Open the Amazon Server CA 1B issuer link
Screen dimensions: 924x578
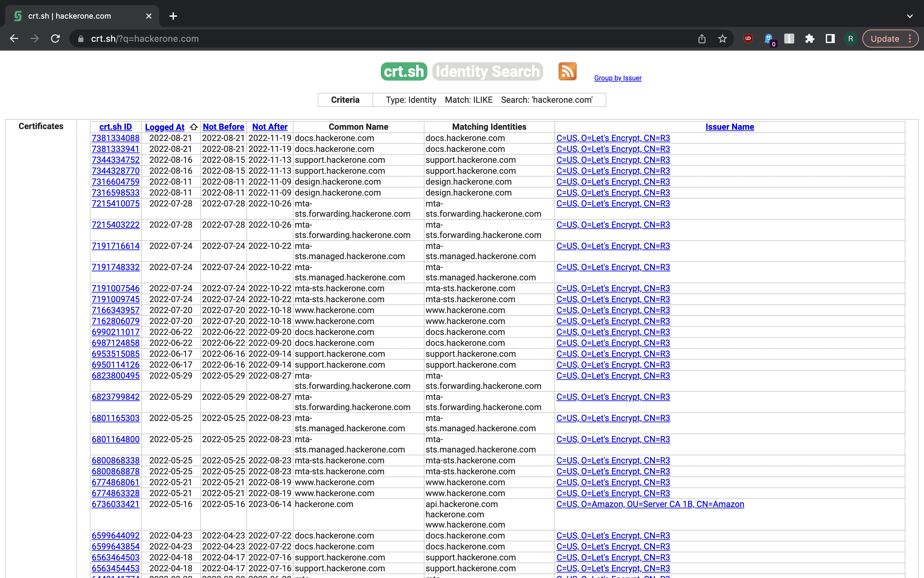pos(650,504)
